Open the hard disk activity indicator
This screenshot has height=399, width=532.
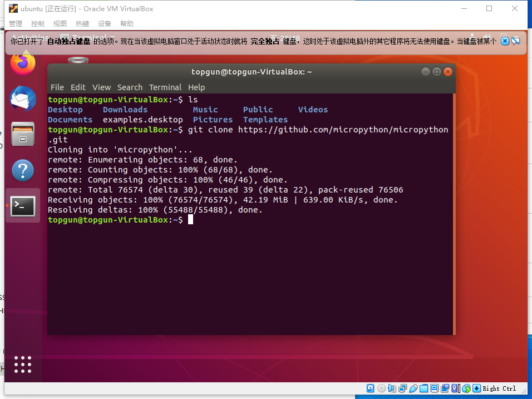tap(370, 388)
